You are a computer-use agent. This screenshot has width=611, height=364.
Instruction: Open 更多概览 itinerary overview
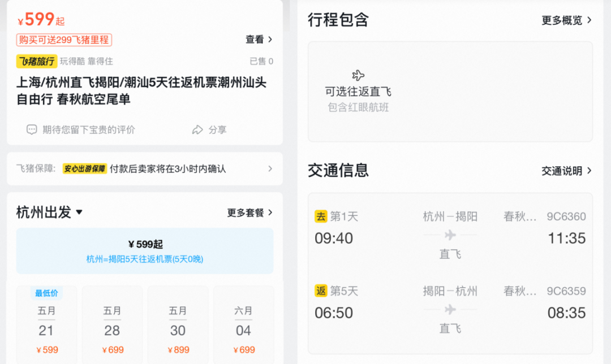tap(567, 20)
